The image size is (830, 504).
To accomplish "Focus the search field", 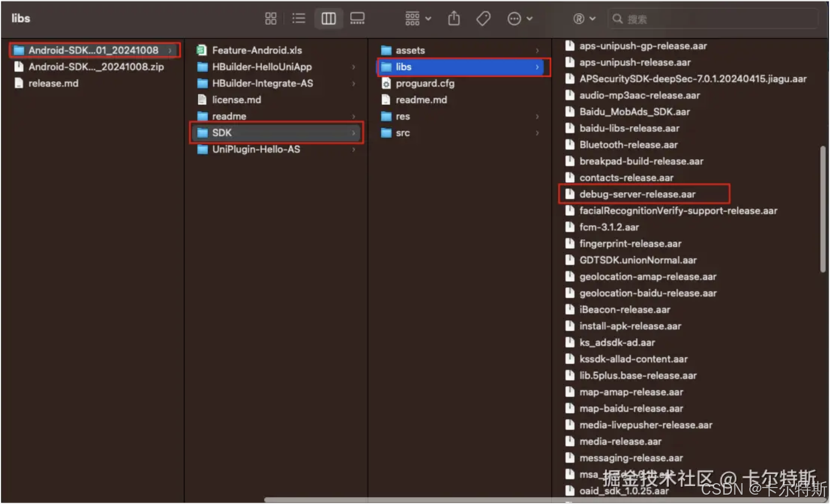I will coord(714,19).
